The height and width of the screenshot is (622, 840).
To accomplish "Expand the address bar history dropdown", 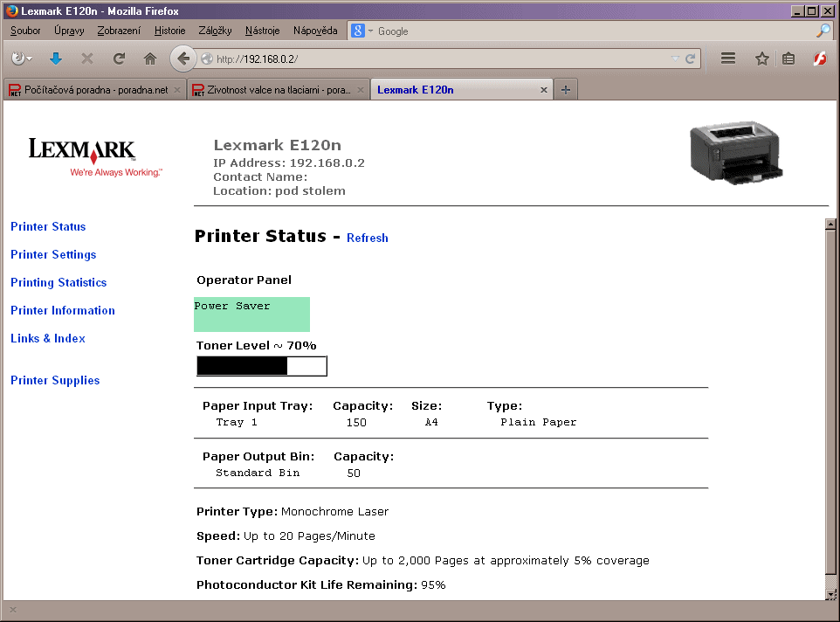I will coord(675,59).
